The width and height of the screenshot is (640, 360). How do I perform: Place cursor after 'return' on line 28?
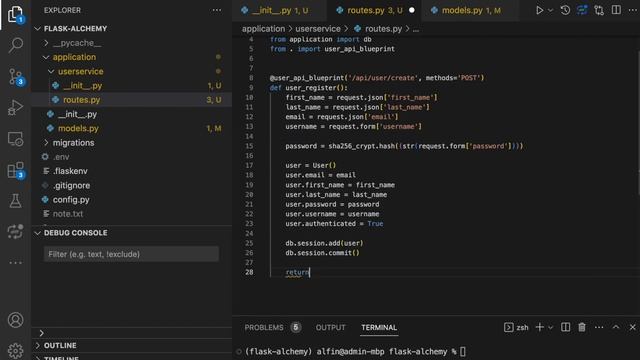point(309,272)
